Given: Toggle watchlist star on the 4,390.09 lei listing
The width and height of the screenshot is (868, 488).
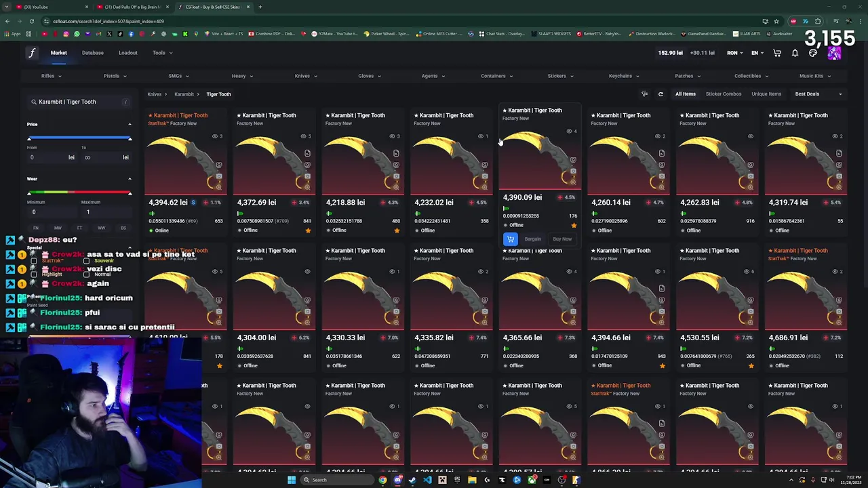Looking at the screenshot, I should click(x=574, y=225).
